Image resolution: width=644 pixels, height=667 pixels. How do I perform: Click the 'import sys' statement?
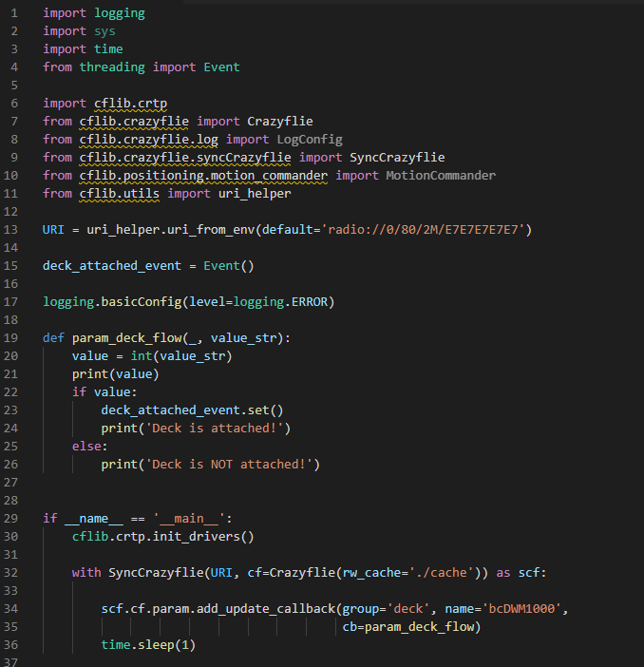tap(79, 31)
